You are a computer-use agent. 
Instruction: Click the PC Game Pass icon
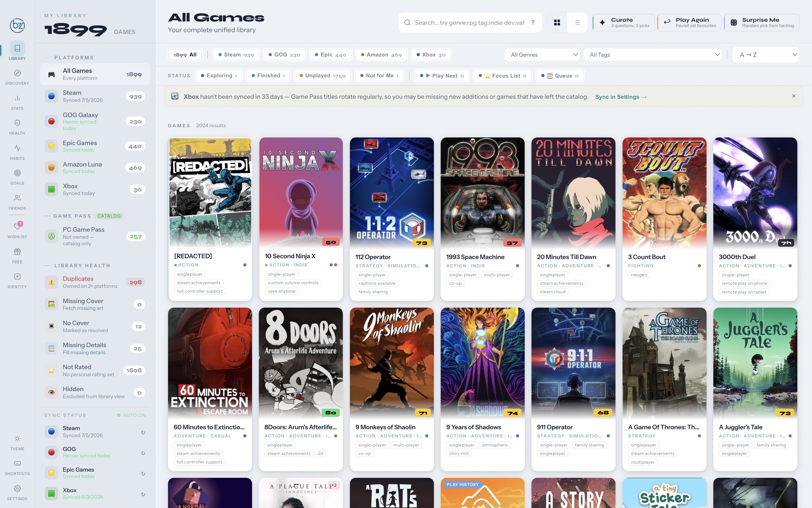(x=51, y=236)
